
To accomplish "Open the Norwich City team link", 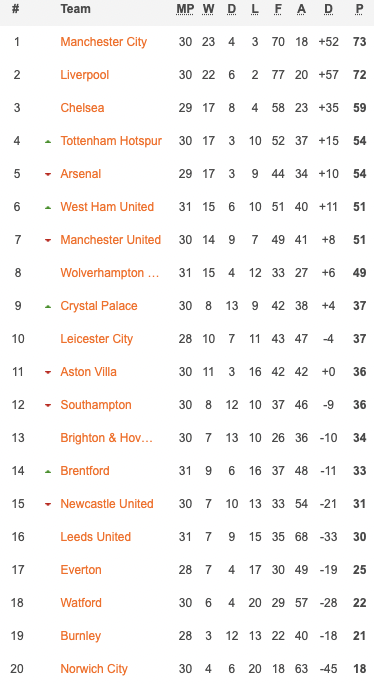I will pos(94,669).
